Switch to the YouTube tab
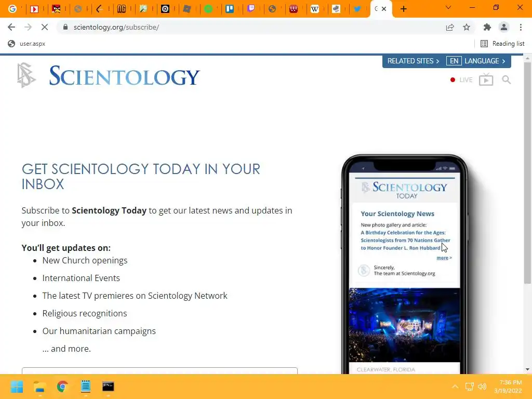 coord(34,9)
